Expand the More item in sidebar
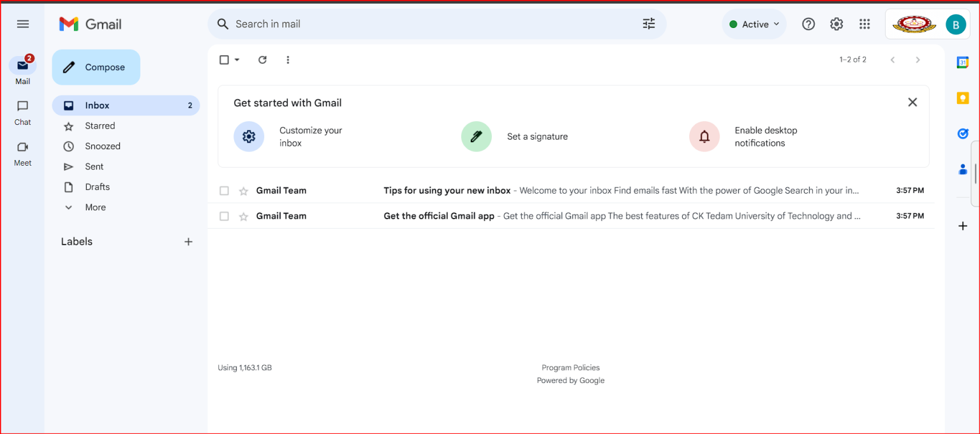 [95, 207]
